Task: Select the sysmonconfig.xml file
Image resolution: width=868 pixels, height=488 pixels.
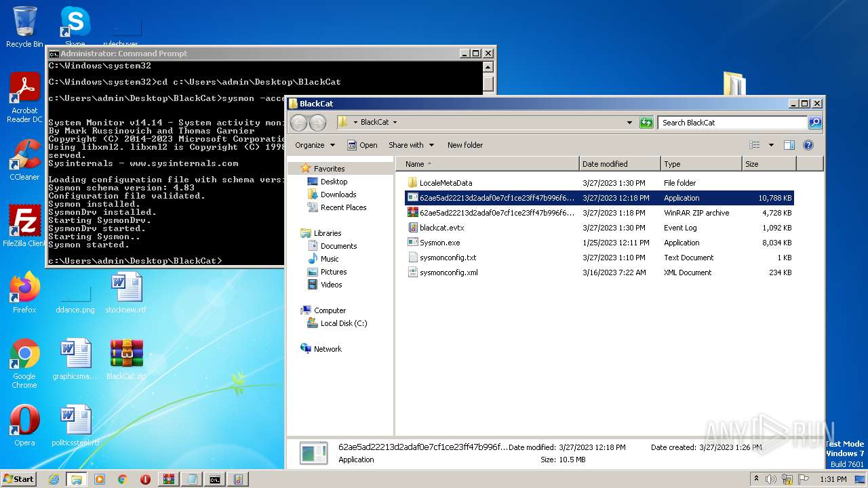Action: click(x=599, y=272)
